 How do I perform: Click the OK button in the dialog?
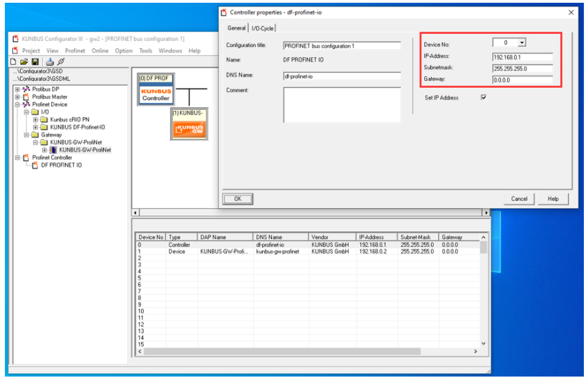pyautogui.click(x=238, y=199)
